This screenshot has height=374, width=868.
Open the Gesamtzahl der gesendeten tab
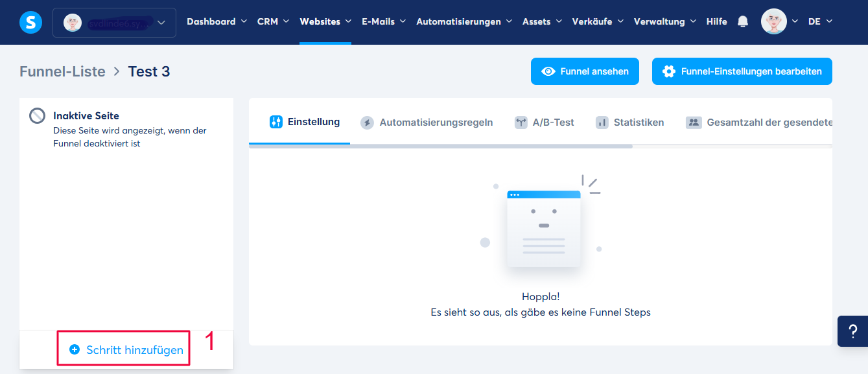point(759,123)
